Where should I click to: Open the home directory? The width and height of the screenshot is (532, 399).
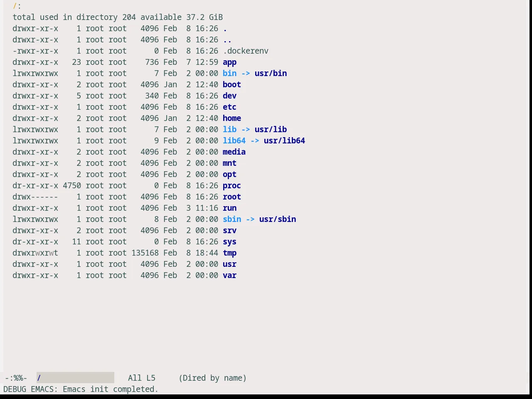232,118
